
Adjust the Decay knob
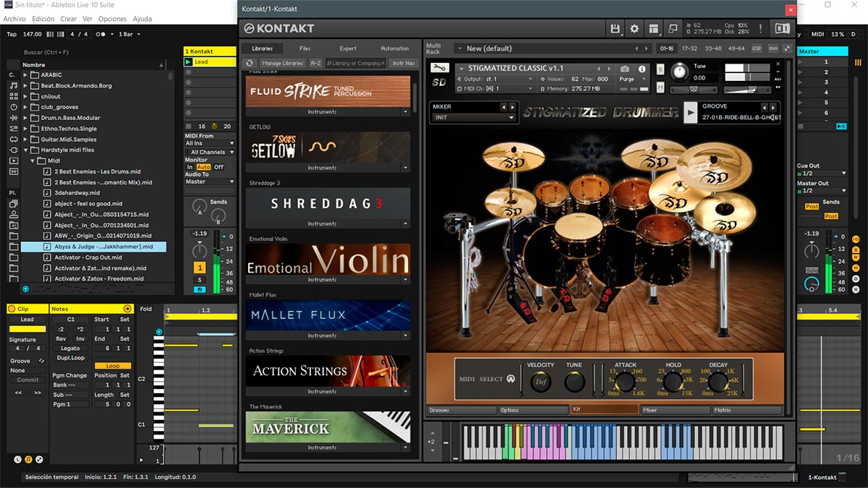(718, 382)
